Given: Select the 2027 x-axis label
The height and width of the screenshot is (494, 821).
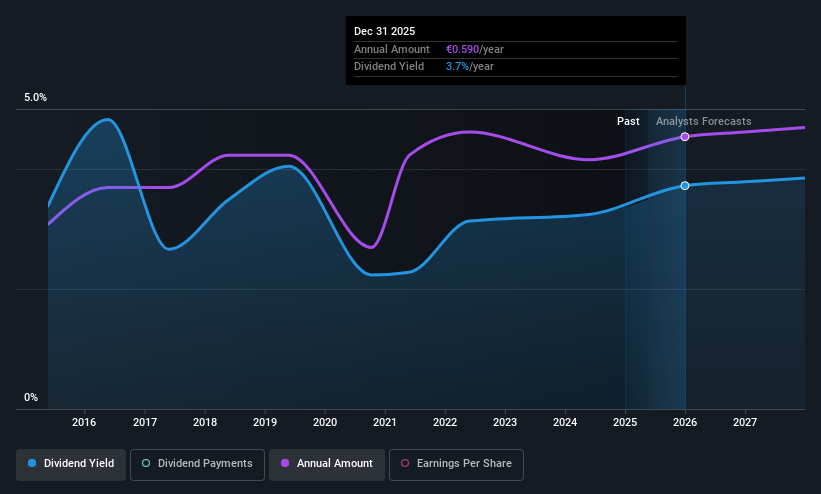Looking at the screenshot, I should (745, 422).
